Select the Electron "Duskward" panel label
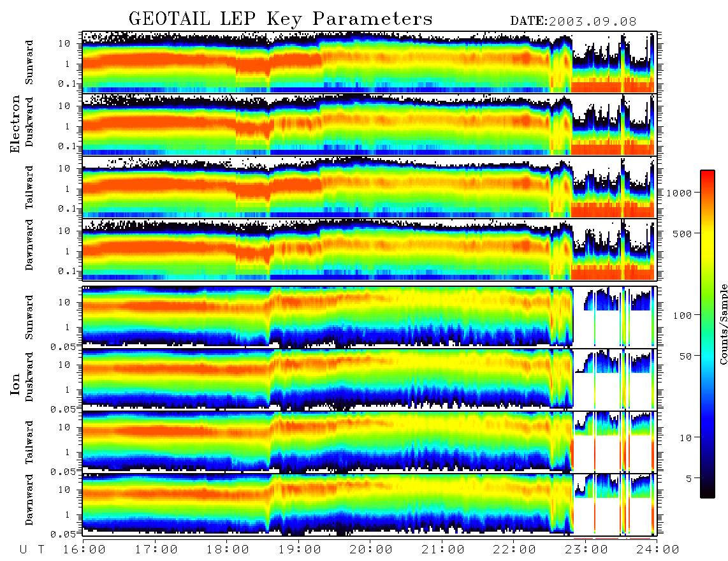Image resolution: width=728 pixels, height=561 pixels. pos(29,122)
